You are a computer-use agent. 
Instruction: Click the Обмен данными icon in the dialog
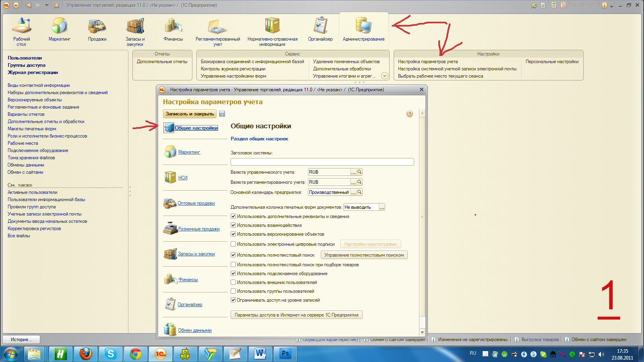click(170, 330)
